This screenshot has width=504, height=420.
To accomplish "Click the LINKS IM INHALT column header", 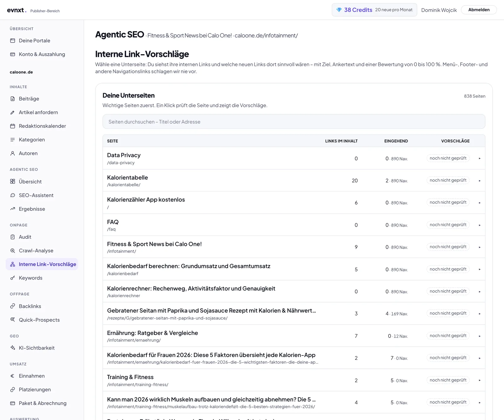I will [x=341, y=141].
